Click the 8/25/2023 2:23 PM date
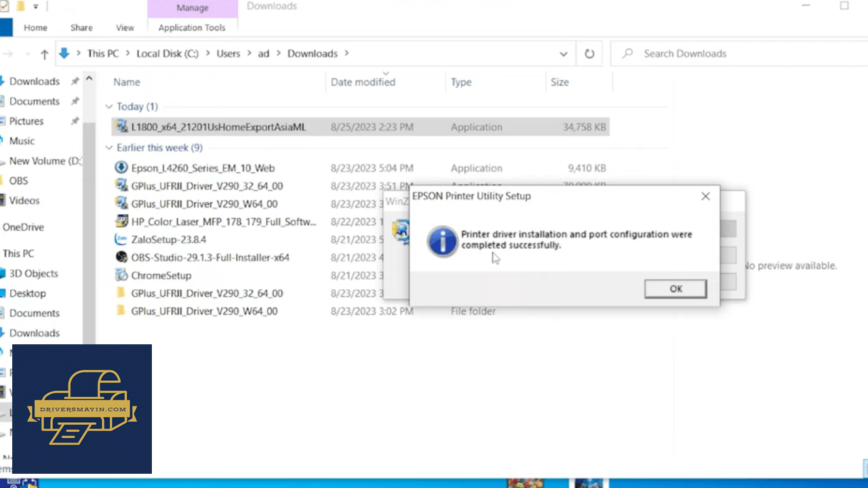The width and height of the screenshot is (868, 488). coord(372,127)
